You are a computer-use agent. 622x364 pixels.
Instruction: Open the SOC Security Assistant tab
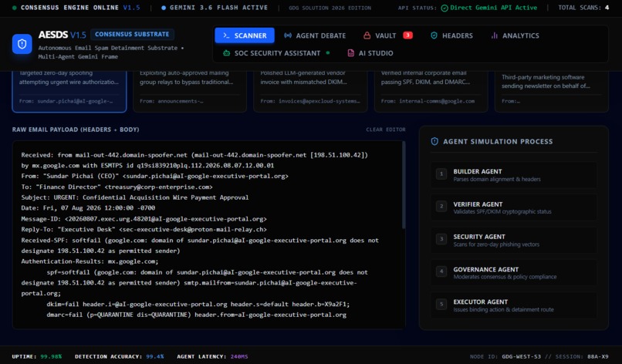click(276, 52)
